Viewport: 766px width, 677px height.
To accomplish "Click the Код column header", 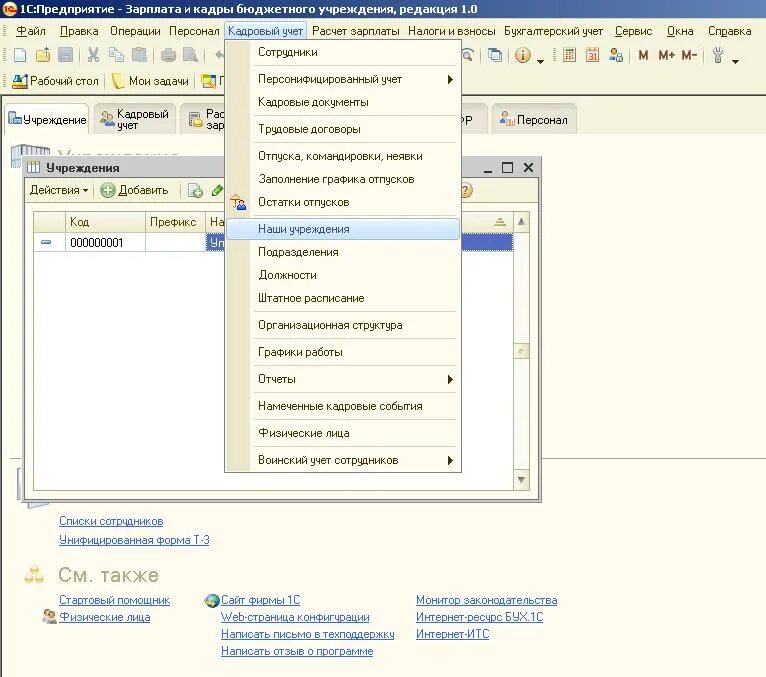I will click(x=105, y=222).
